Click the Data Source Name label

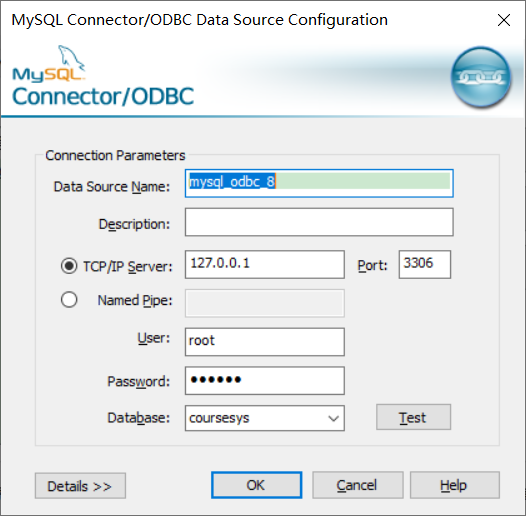point(112,187)
